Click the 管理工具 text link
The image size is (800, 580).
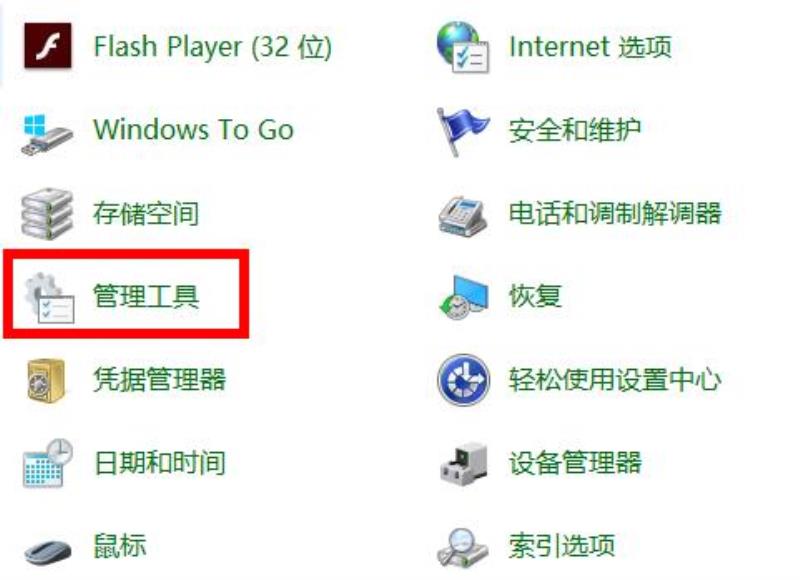(146, 296)
